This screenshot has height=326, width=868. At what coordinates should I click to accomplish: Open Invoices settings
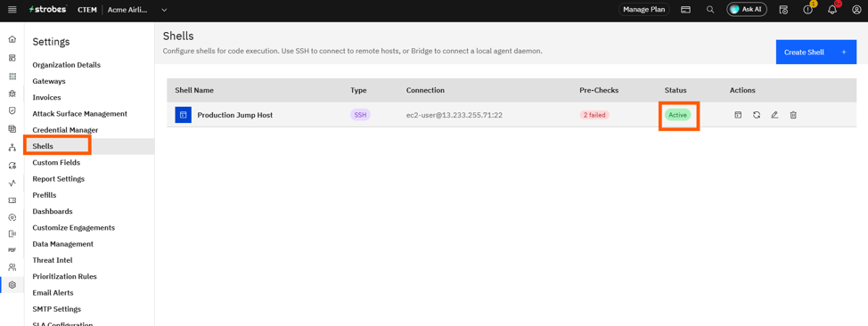(46, 97)
